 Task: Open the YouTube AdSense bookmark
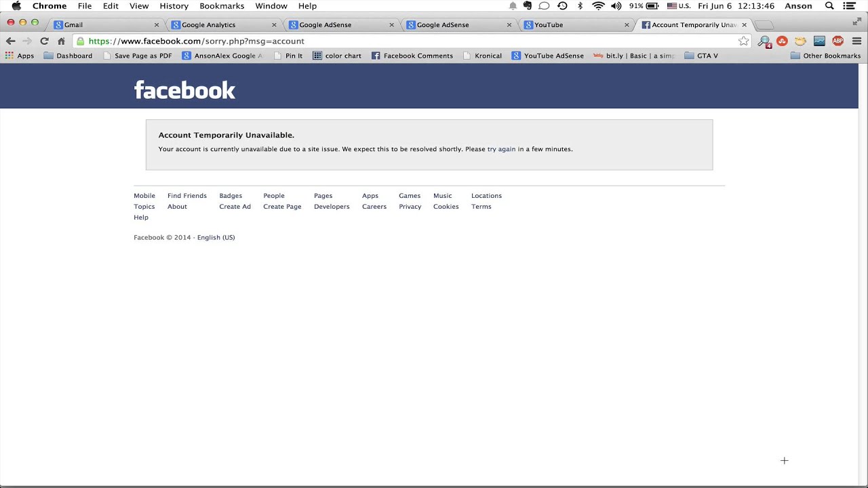[x=547, y=56]
